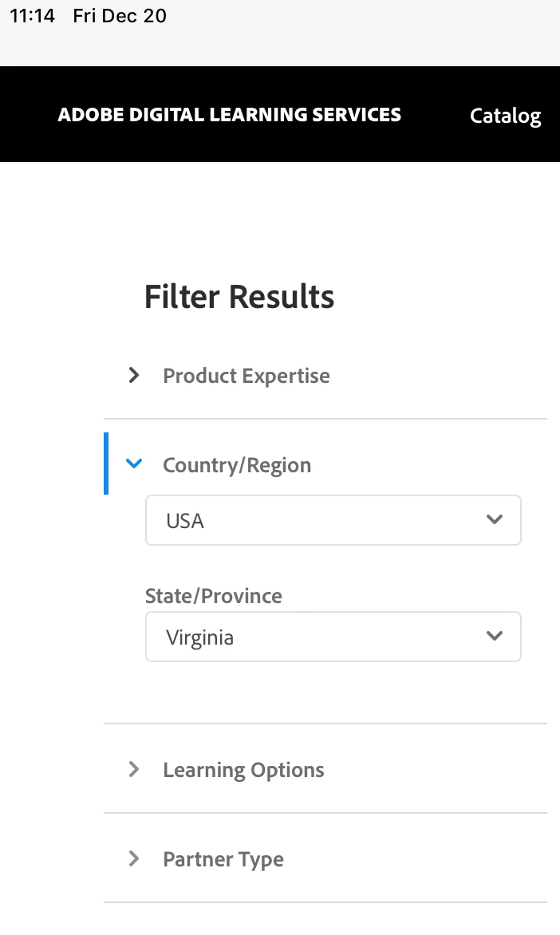Click the down arrow in the USA field
Image resolution: width=560 pixels, height=935 pixels.
(x=495, y=520)
